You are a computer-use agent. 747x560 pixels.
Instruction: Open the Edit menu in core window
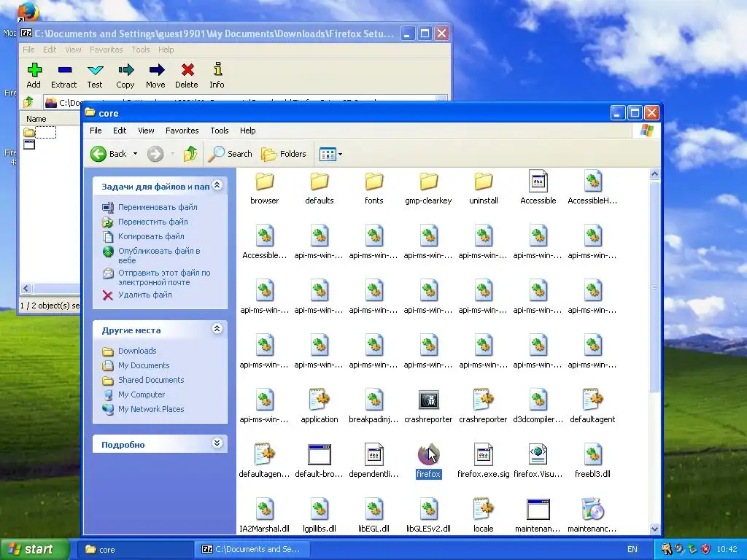point(120,131)
